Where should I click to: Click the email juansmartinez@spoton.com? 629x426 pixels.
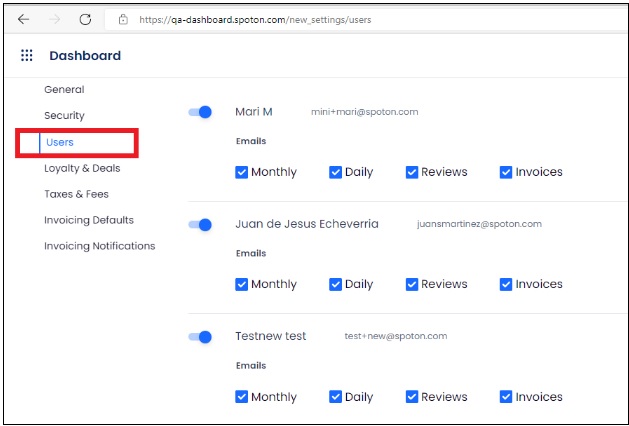click(479, 224)
